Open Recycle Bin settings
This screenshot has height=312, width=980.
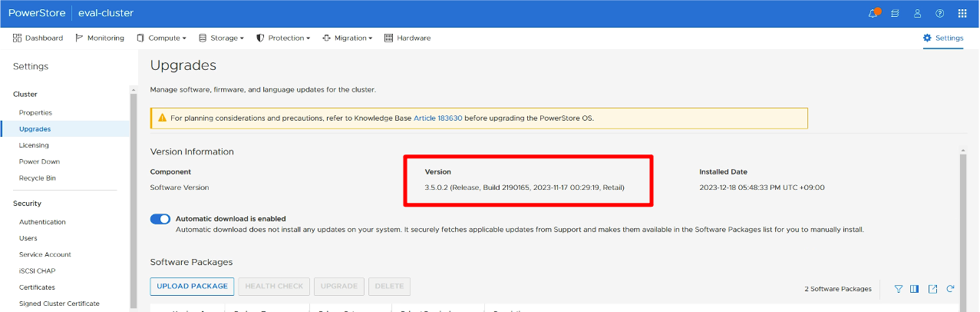click(38, 178)
